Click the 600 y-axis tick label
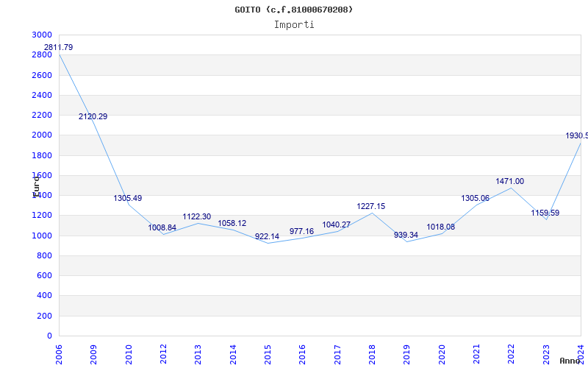Viewport: 588px width, 368px height. point(44,276)
